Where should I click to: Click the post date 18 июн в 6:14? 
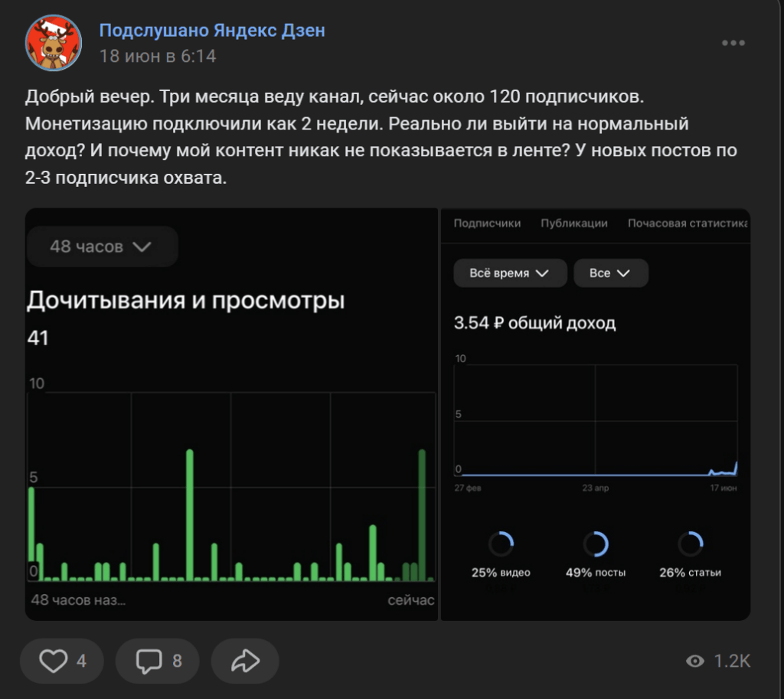pyautogui.click(x=158, y=56)
